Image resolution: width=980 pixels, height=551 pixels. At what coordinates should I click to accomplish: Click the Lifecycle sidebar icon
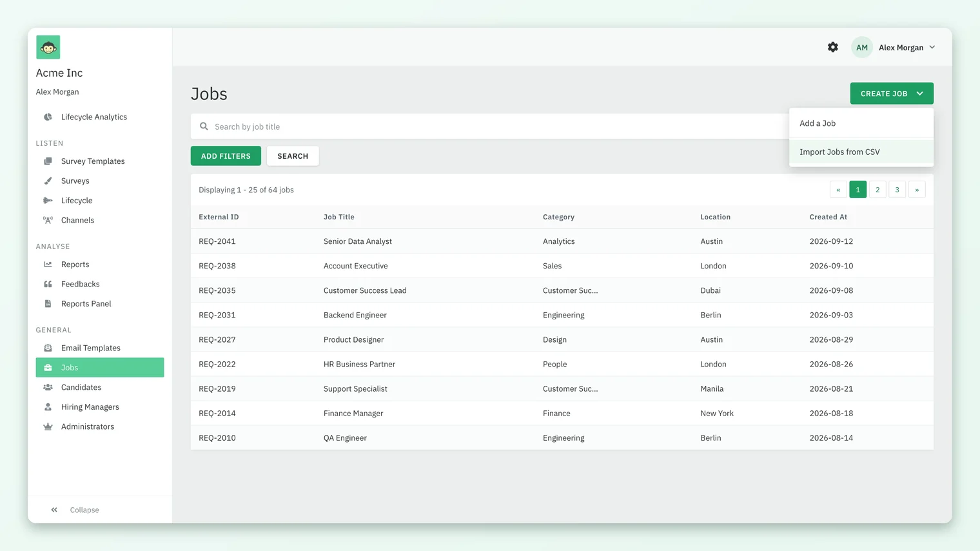point(48,201)
